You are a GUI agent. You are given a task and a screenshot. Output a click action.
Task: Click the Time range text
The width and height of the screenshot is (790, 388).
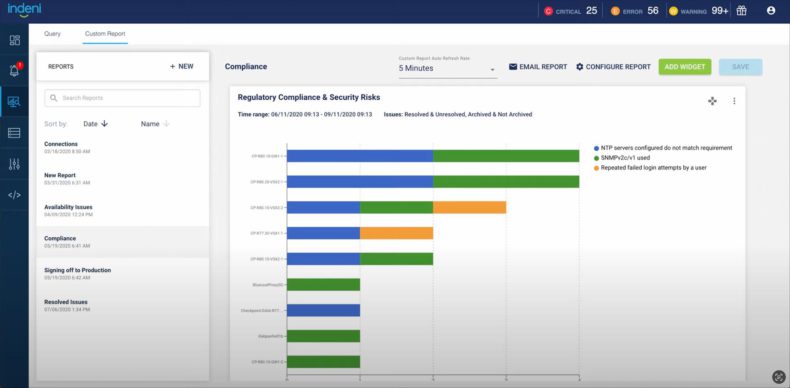pyautogui.click(x=305, y=114)
